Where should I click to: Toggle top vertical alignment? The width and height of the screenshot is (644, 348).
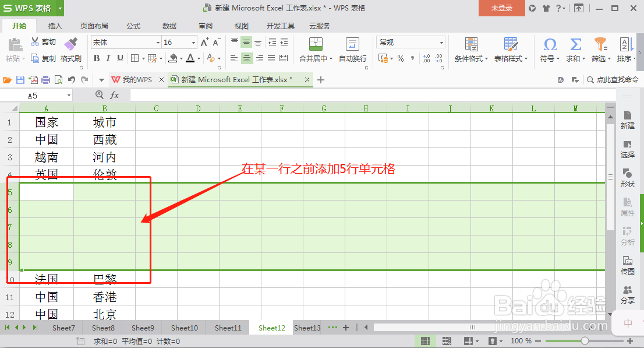234,42
